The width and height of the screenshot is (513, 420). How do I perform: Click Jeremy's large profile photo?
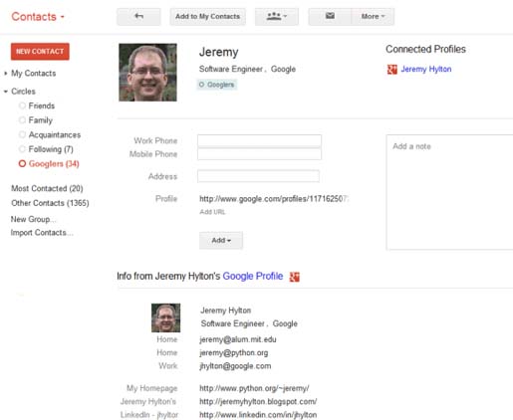pos(147,73)
